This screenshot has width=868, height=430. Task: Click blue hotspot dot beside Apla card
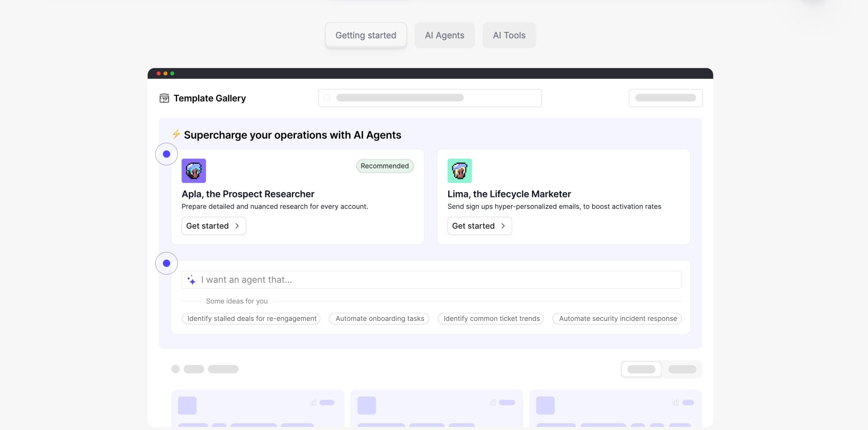tap(166, 154)
